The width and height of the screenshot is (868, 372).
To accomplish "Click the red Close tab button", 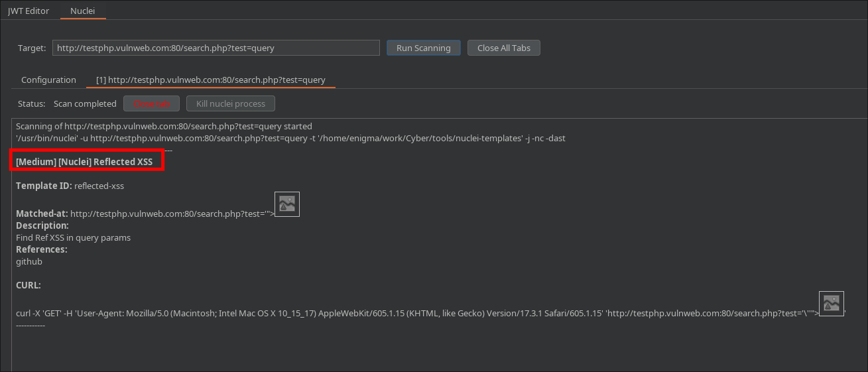I will [x=152, y=103].
